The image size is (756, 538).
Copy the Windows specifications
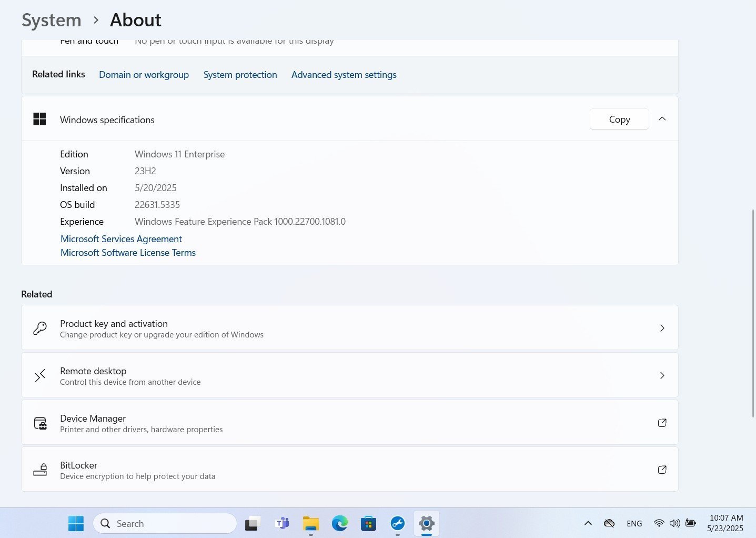point(619,119)
